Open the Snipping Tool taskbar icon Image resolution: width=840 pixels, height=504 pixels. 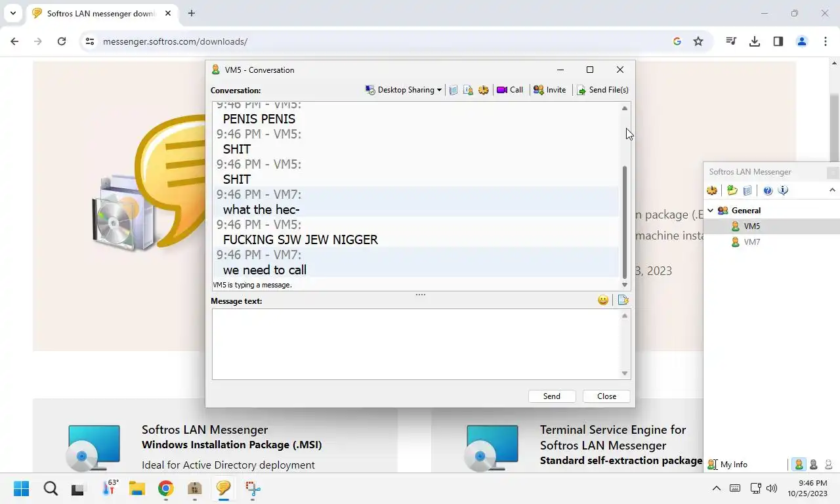click(253, 488)
